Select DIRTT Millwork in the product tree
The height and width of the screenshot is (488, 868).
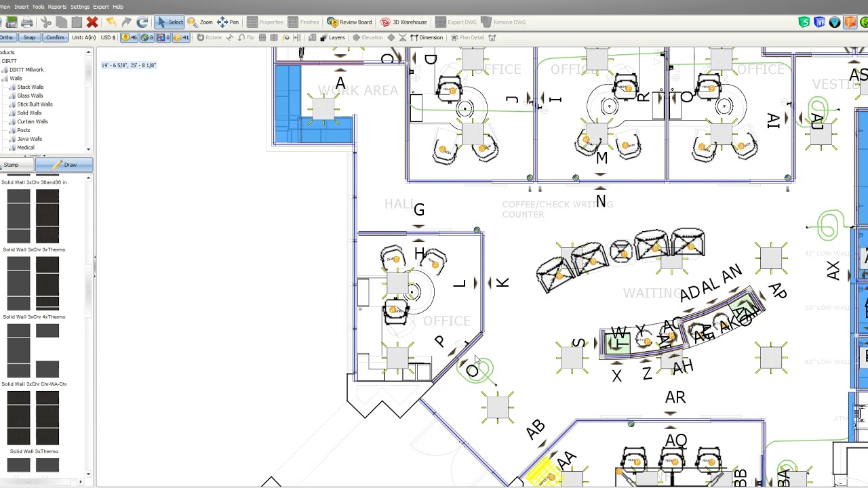26,70
